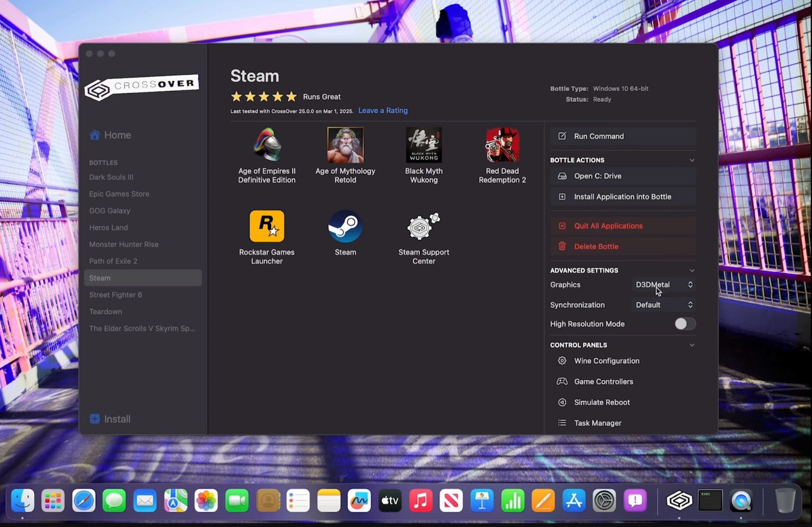Click Simulate Reboot
This screenshot has height=527, width=812.
[x=623, y=402]
